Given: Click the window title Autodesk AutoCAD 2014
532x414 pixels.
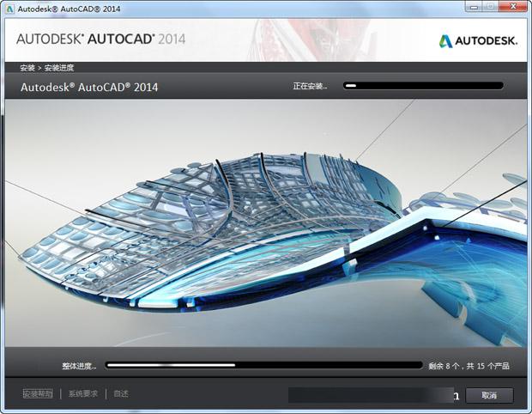Looking at the screenshot, I should pos(69,9).
